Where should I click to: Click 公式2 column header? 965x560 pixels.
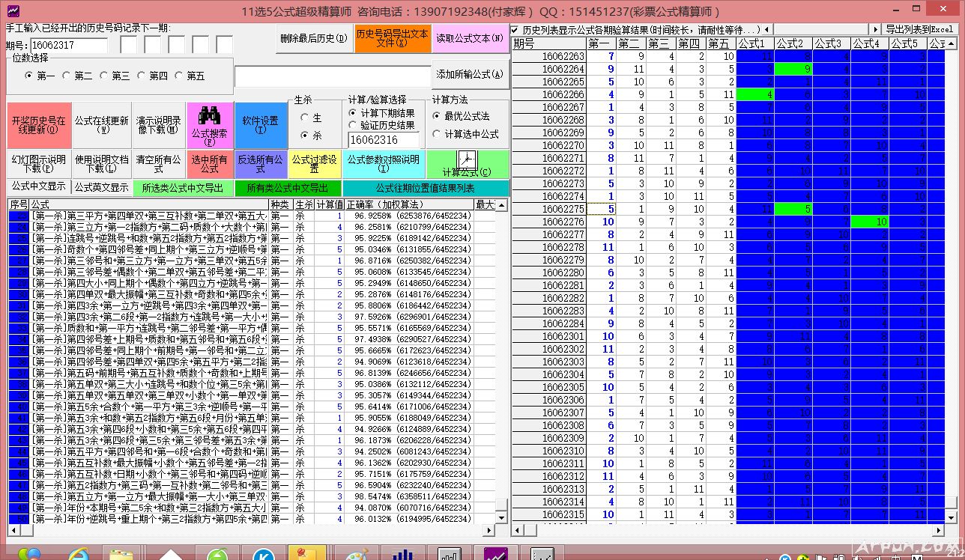pos(793,43)
